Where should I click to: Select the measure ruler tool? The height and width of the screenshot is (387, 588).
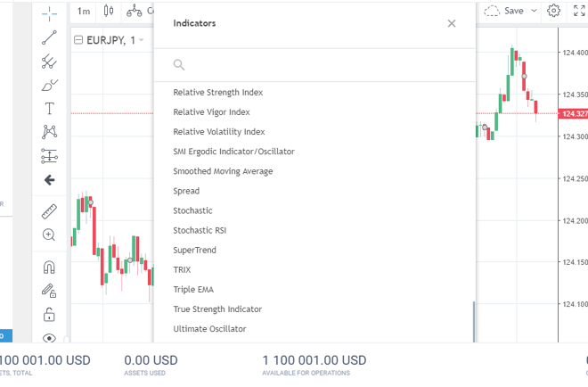click(x=49, y=211)
